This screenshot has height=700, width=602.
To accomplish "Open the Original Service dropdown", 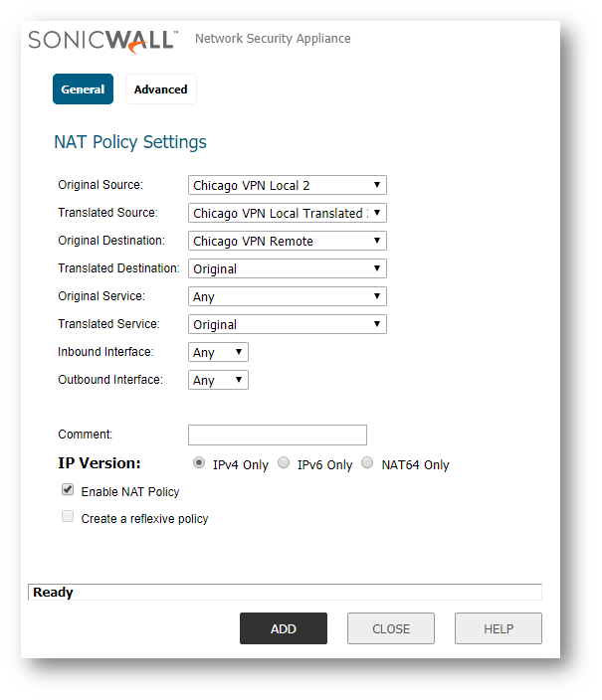I will pyautogui.click(x=287, y=296).
